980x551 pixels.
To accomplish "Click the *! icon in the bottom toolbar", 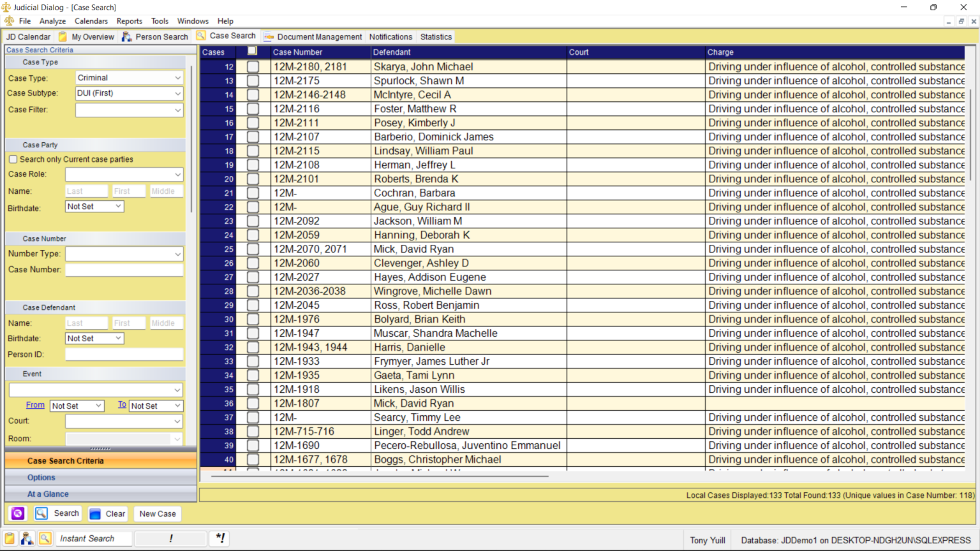I will pos(219,538).
